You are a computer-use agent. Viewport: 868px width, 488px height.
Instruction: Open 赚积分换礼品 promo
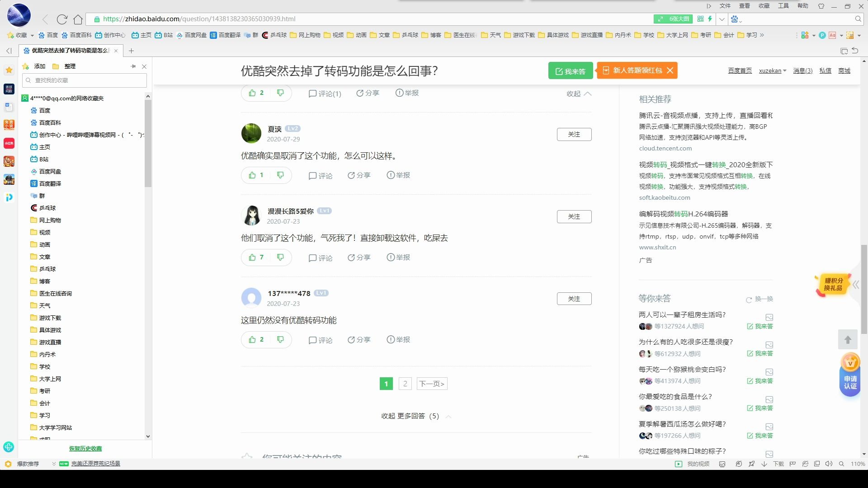(x=833, y=285)
